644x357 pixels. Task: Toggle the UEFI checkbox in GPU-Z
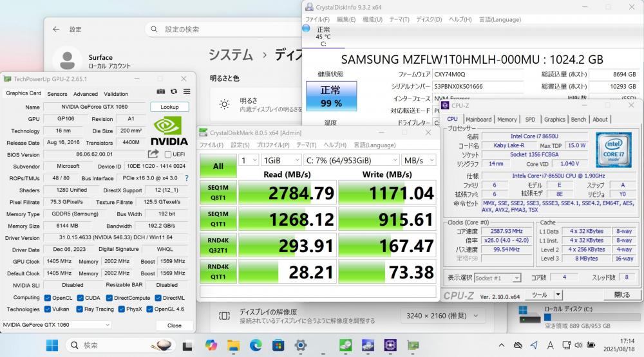pos(167,154)
